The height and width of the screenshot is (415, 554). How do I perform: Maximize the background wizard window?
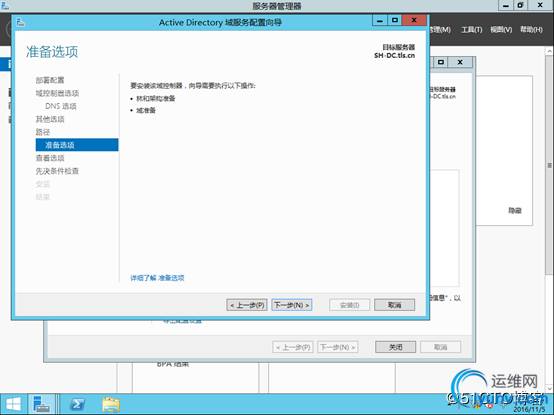pyautogui.click(x=441, y=62)
